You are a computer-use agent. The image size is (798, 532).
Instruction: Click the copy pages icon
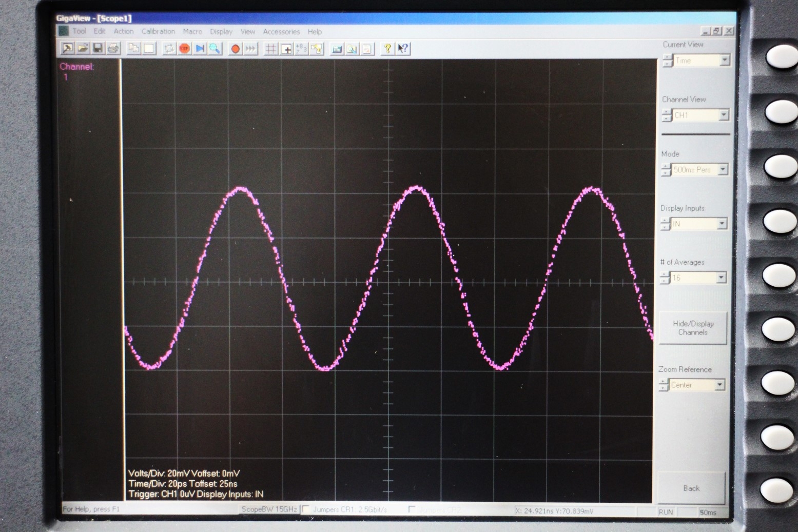click(134, 49)
